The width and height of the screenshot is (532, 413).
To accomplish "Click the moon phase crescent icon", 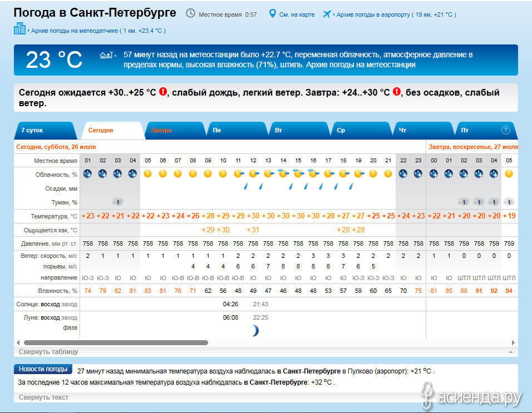I will pyautogui.click(x=255, y=330).
